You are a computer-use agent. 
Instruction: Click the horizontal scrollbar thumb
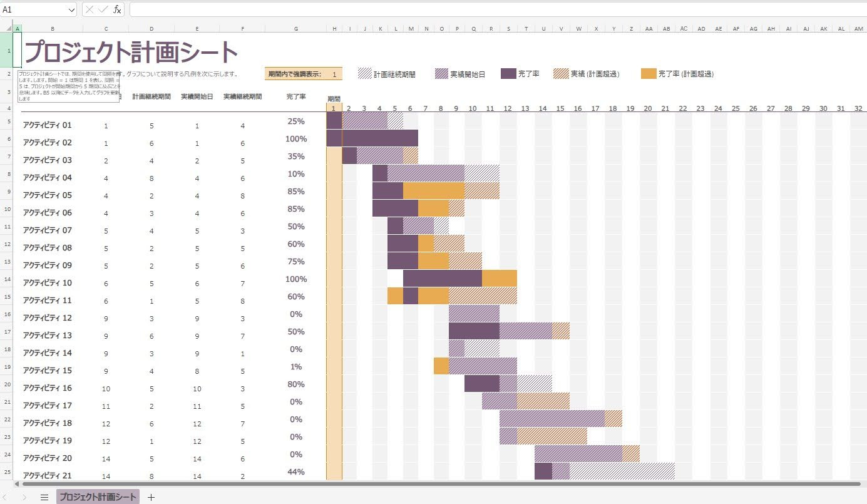point(441,484)
